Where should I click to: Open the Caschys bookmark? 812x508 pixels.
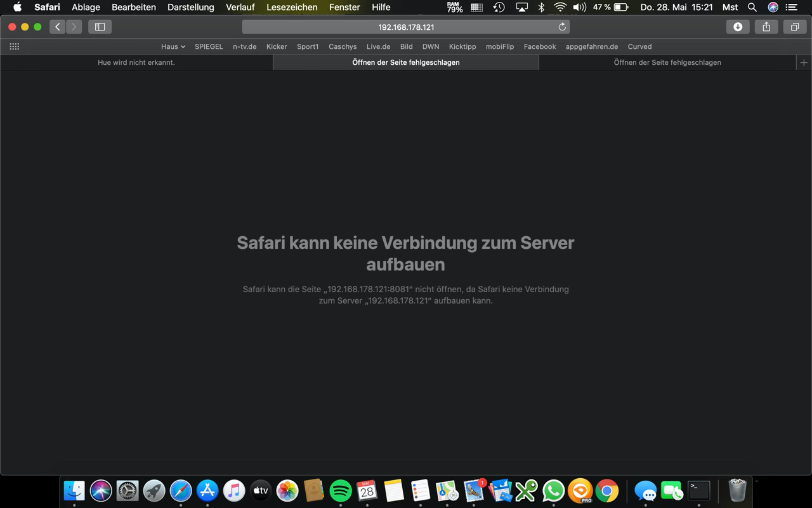[x=343, y=46]
